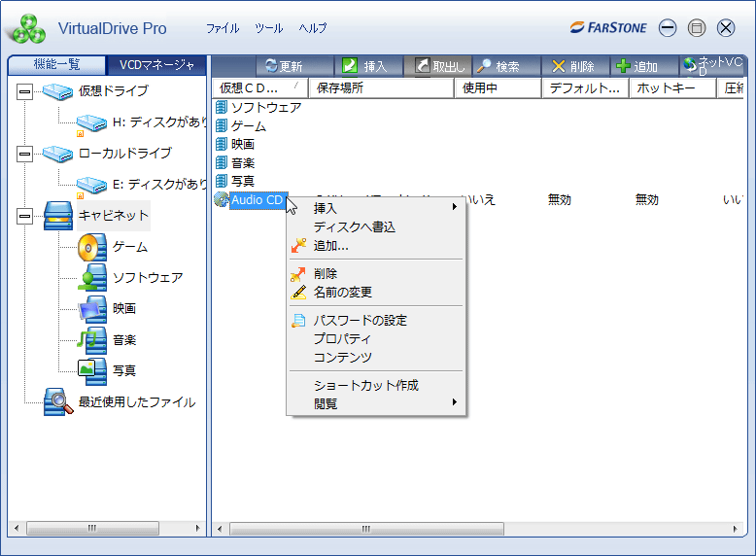Open the ツール menu
The image size is (756, 556).
(x=268, y=28)
